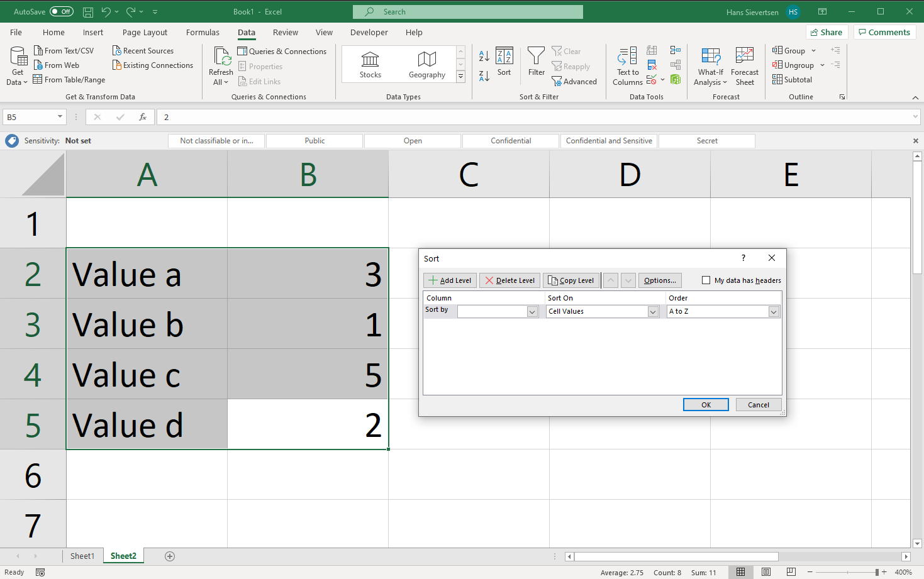This screenshot has height=579, width=924.
Task: Open sort Options
Action: tap(660, 280)
